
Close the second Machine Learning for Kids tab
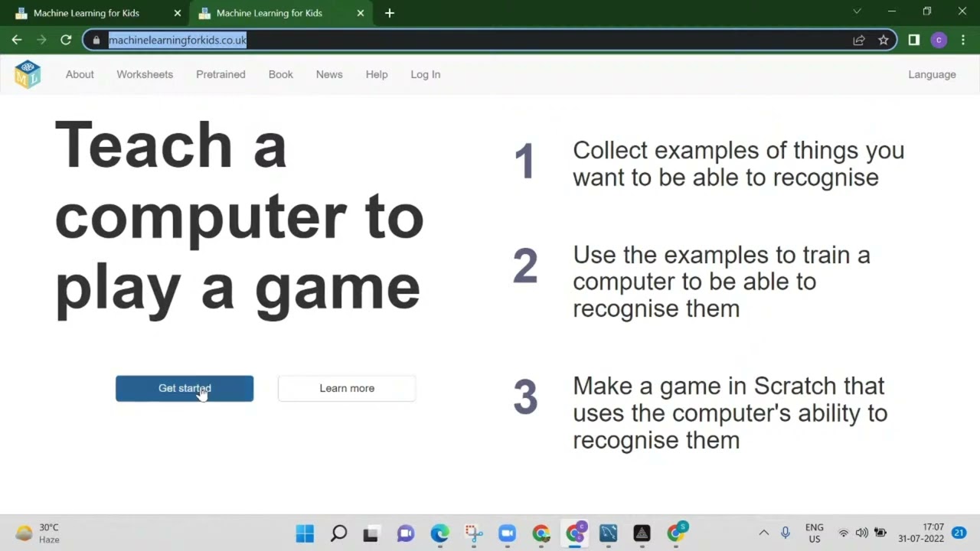point(361,13)
